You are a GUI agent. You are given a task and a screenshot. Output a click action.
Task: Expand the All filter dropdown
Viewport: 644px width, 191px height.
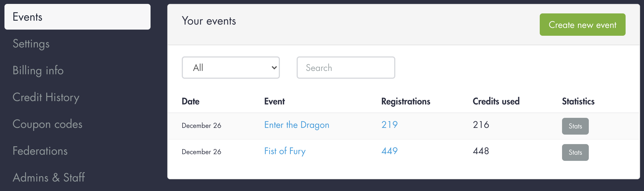point(230,68)
